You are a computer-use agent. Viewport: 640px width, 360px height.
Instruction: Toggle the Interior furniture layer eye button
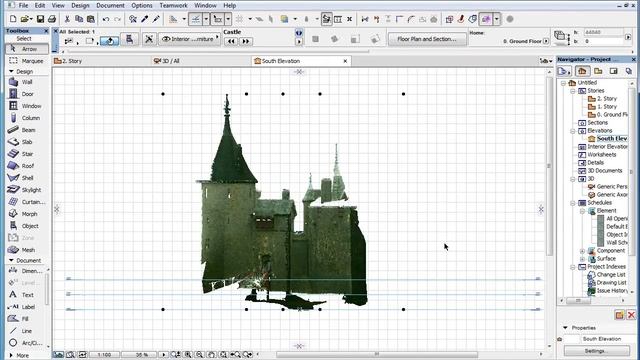coord(189,39)
